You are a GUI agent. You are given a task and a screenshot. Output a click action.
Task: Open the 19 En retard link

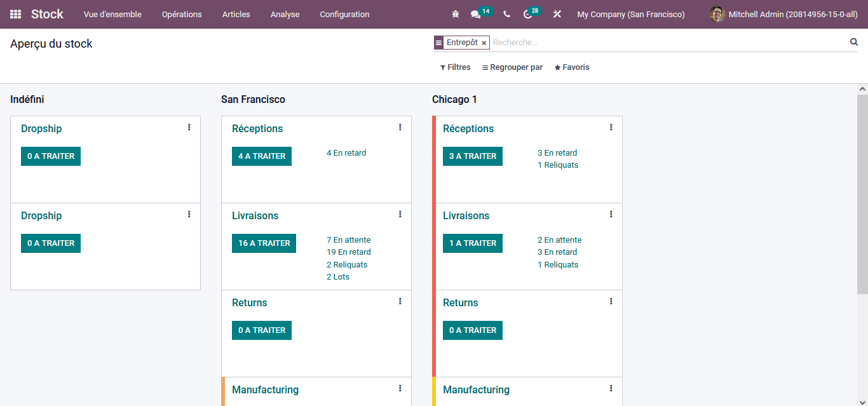pyautogui.click(x=349, y=252)
